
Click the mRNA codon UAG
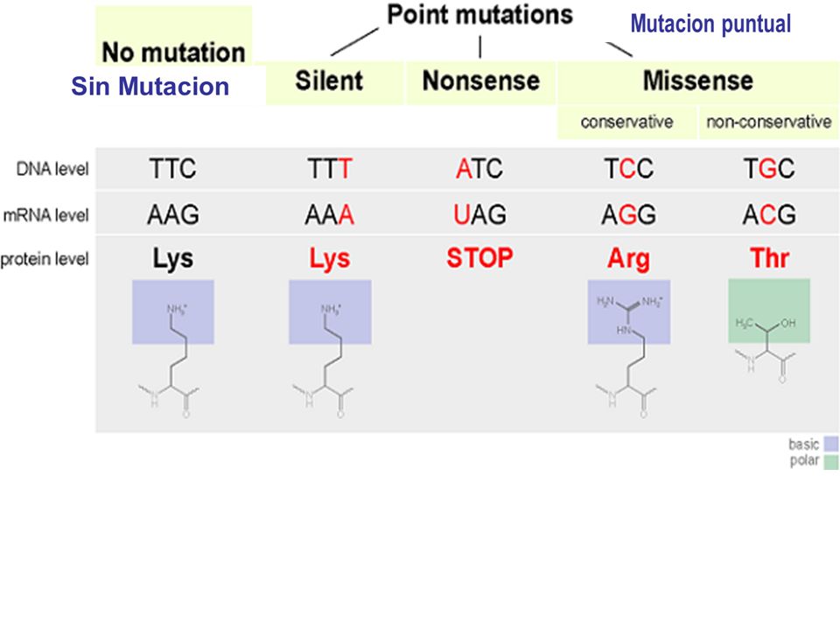click(x=479, y=215)
